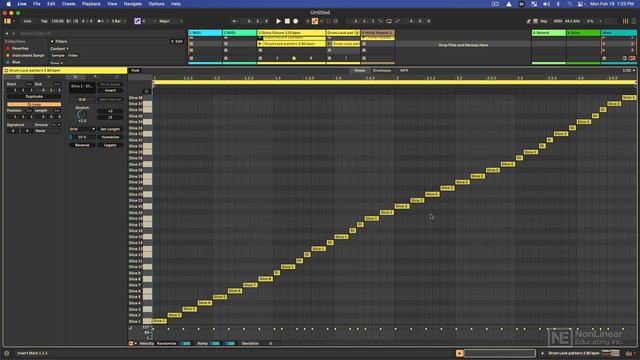Toggle the Computer MIDI Keyboard icon
The image size is (640, 360).
click(535, 21)
